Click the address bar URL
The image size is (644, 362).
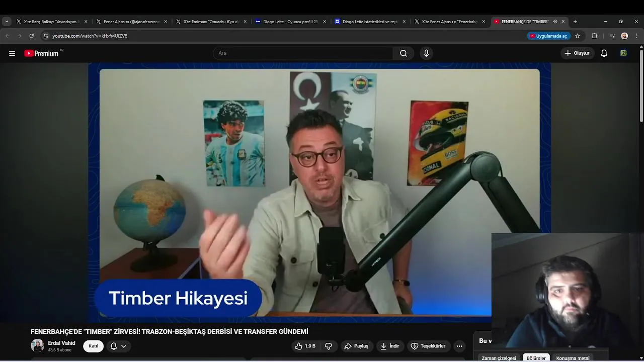pyautogui.click(x=90, y=36)
